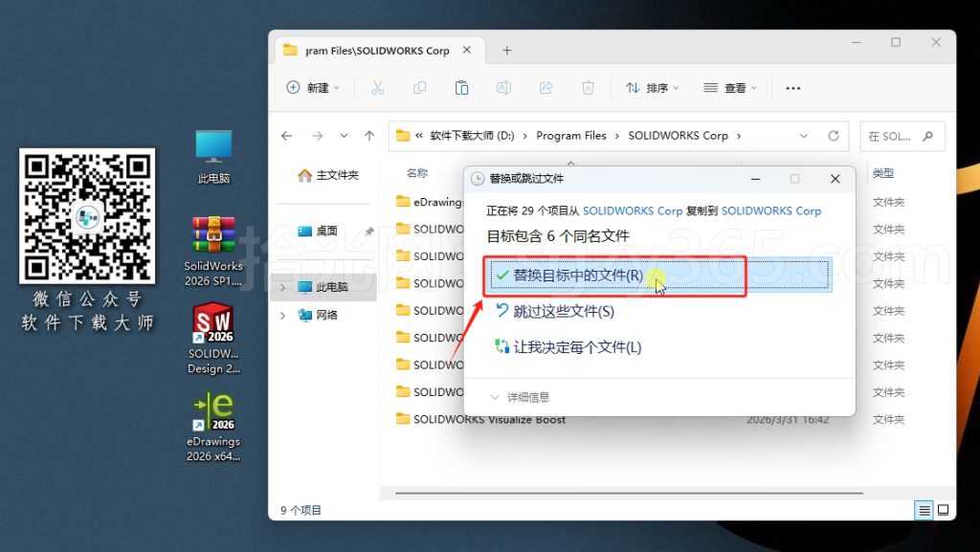Click the Paste icon in the toolbar
980x552 pixels.
click(462, 87)
